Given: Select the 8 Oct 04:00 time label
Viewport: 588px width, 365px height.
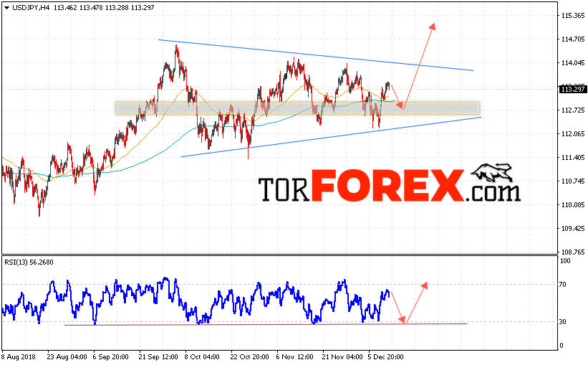Looking at the screenshot, I should pos(202,356).
